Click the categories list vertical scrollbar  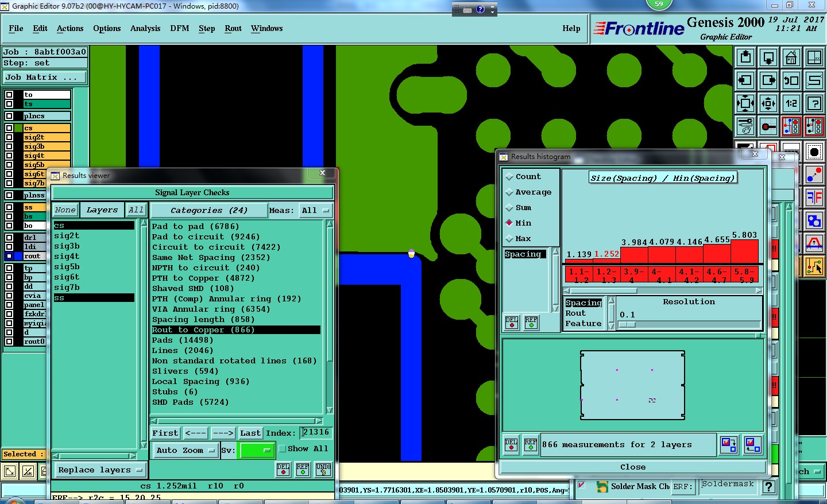330,317
